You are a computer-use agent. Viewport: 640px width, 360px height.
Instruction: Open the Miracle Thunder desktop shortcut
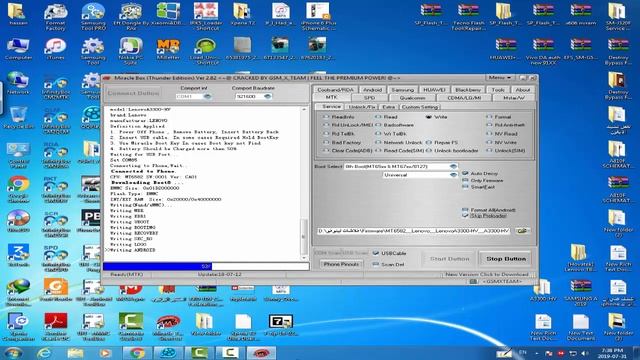click(x=168, y=327)
